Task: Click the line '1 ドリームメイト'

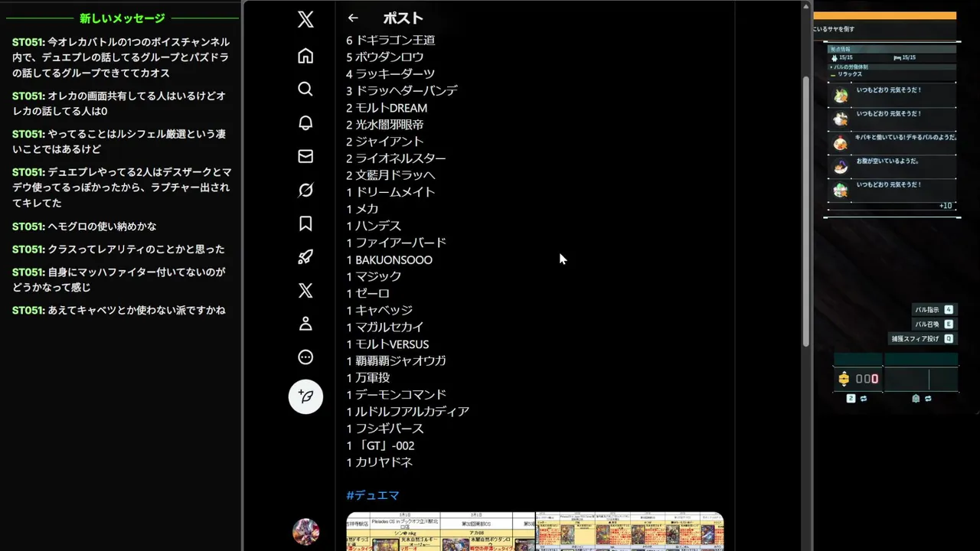Action: point(390,192)
